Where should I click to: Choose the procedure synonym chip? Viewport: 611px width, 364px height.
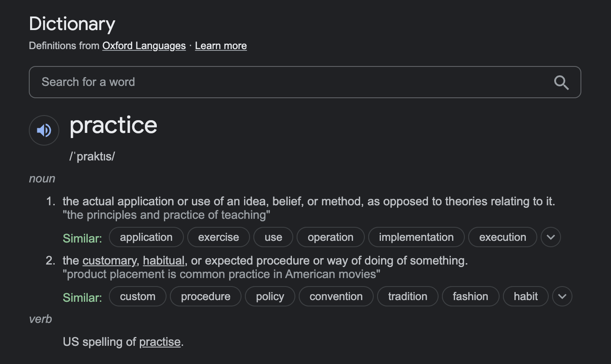click(x=206, y=296)
